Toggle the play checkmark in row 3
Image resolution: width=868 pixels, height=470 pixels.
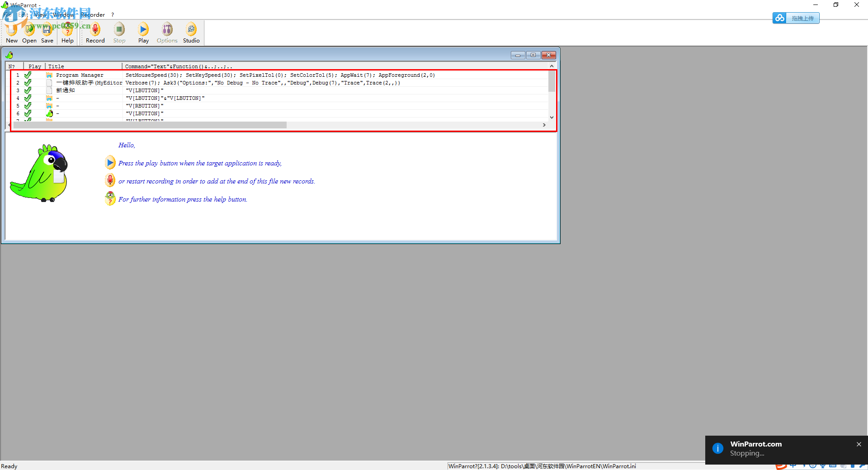click(28, 90)
